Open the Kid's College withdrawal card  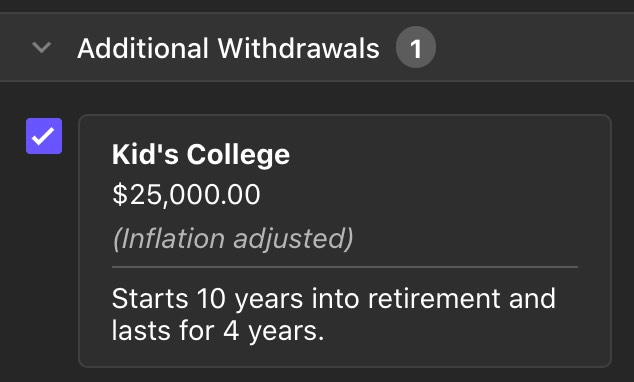[345, 241]
